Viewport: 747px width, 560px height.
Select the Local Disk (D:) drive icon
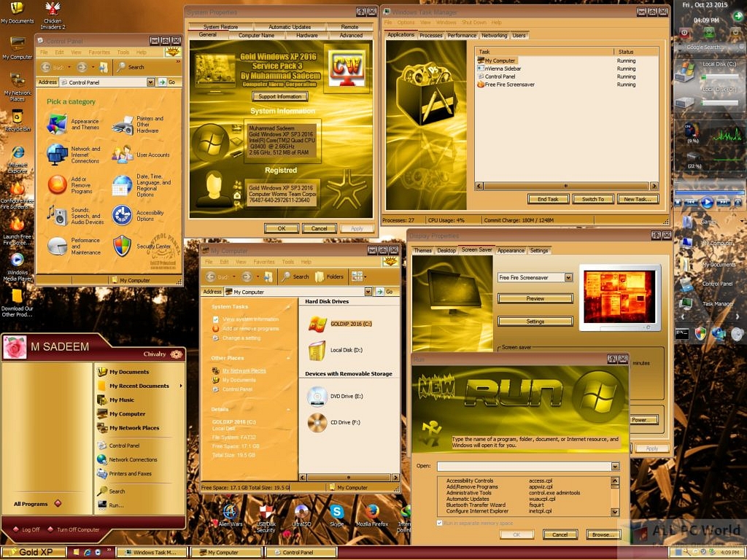pyautogui.click(x=317, y=351)
